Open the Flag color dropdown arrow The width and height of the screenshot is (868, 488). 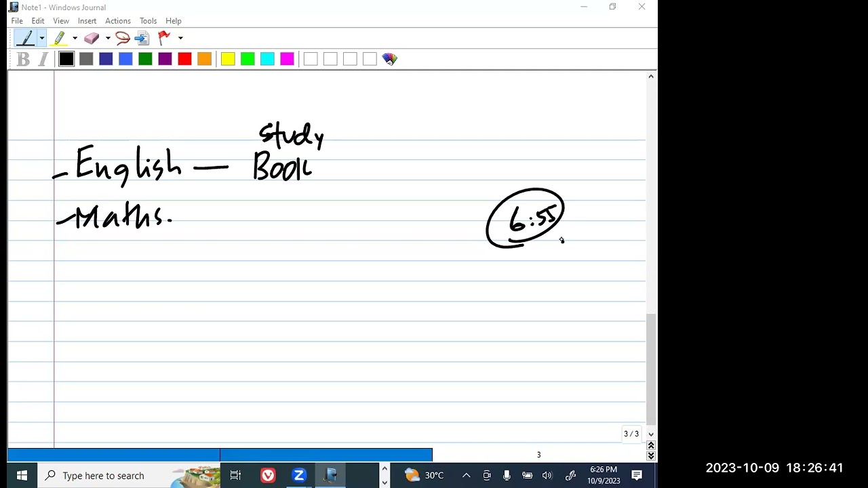tap(180, 38)
